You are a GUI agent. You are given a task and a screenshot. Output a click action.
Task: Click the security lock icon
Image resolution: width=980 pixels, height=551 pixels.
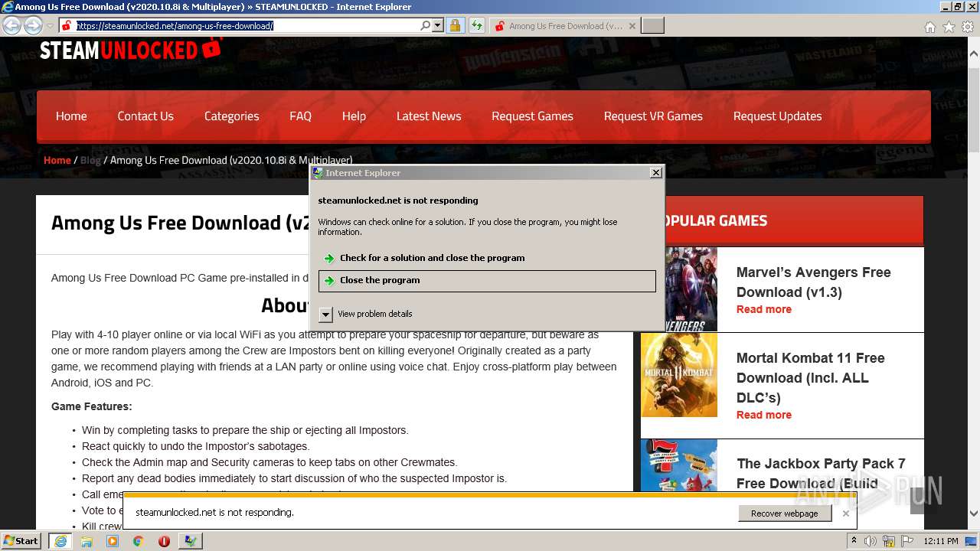455,26
